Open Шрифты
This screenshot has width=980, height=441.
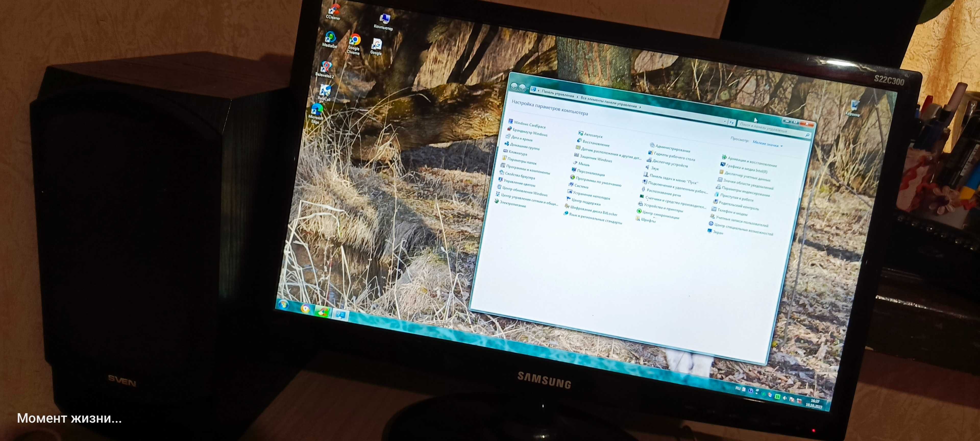tap(645, 219)
